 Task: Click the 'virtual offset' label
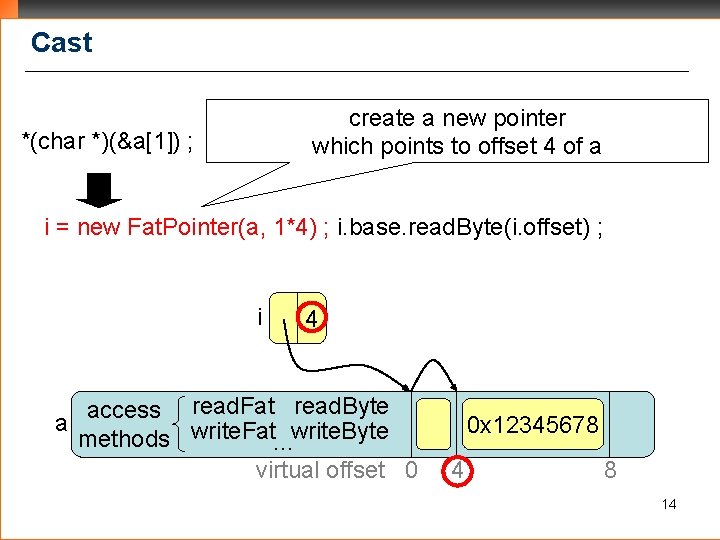coord(320,470)
